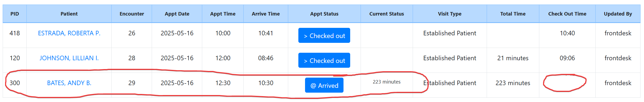Click the Appt Status column header
The height and width of the screenshot is (102, 644).
(324, 14)
